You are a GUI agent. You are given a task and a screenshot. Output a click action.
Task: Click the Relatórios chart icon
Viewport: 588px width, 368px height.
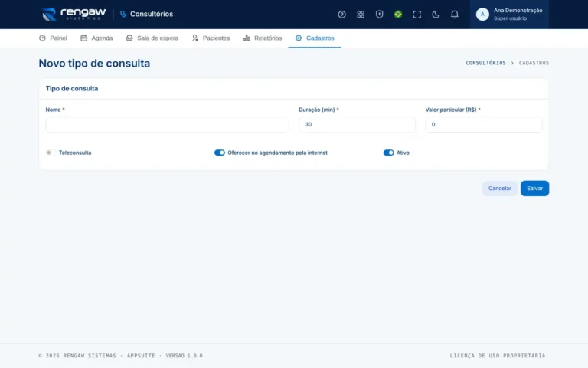click(x=247, y=38)
